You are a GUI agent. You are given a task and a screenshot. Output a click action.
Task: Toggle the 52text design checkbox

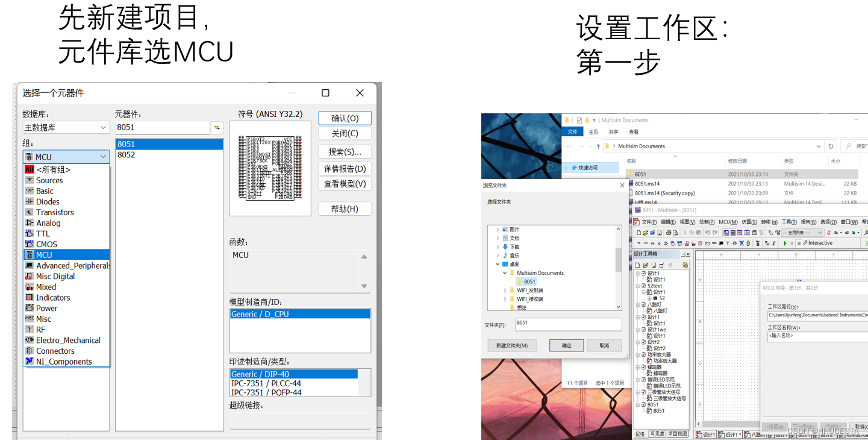[x=643, y=286]
